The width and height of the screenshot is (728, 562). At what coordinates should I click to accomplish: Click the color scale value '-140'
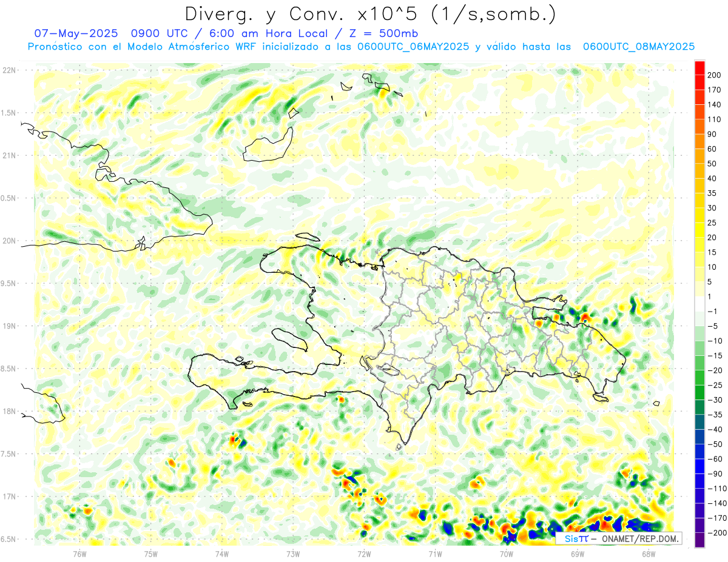tap(718, 503)
